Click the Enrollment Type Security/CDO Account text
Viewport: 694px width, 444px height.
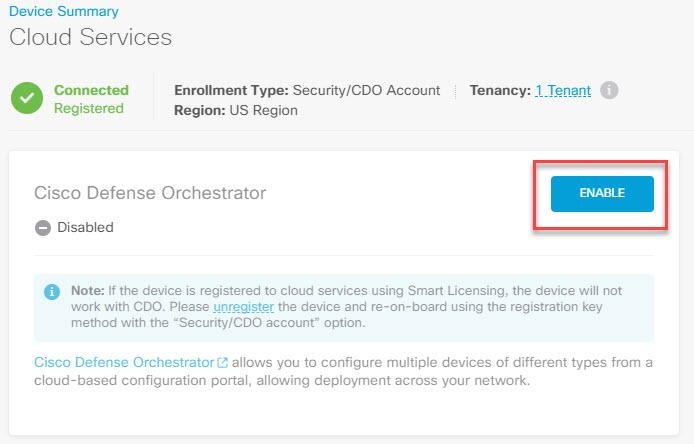tap(307, 90)
